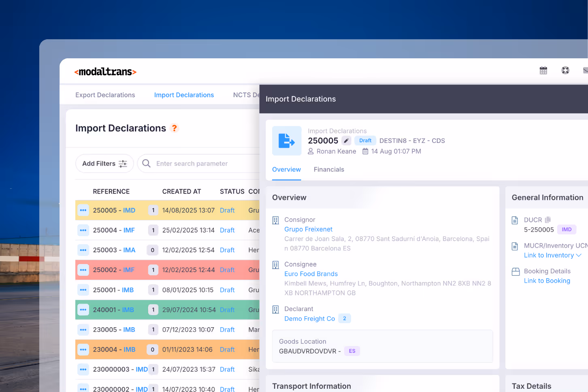The image size is (588, 392).
Task: Click the MUCR/Inventory document icon
Action: click(515, 246)
